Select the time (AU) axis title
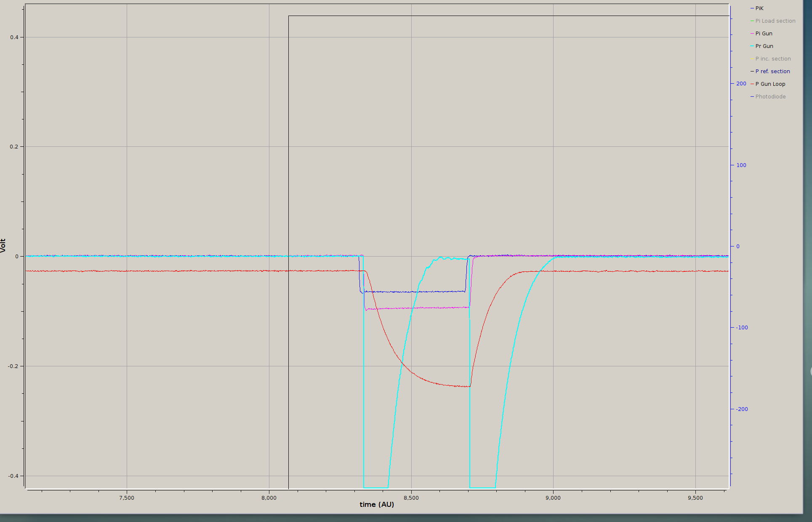Image resolution: width=812 pixels, height=522 pixels. (377, 504)
